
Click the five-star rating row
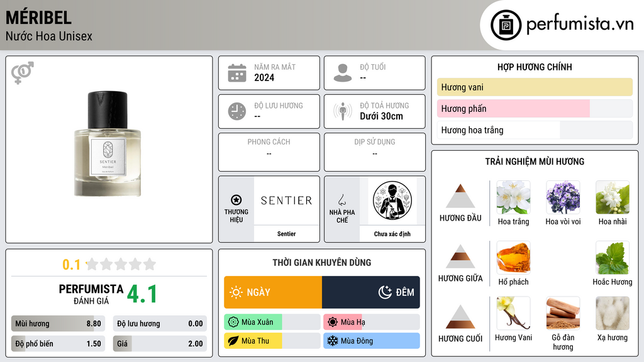click(x=121, y=264)
